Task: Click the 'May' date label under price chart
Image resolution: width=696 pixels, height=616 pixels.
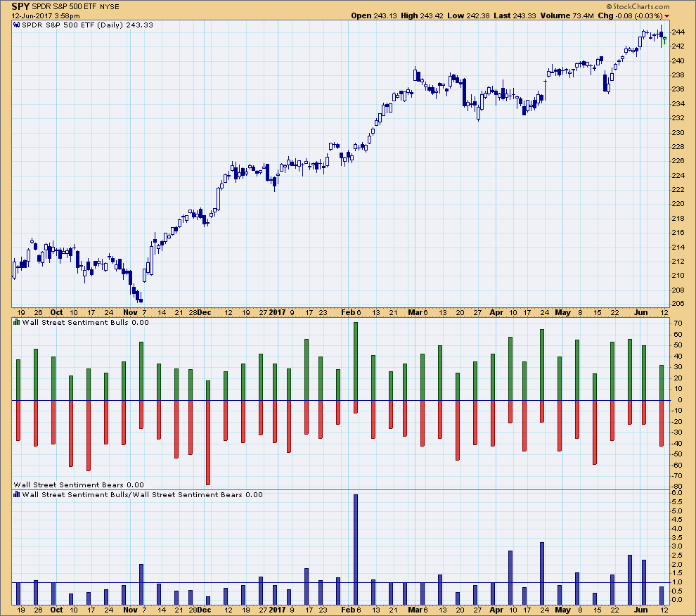Action: 563,312
